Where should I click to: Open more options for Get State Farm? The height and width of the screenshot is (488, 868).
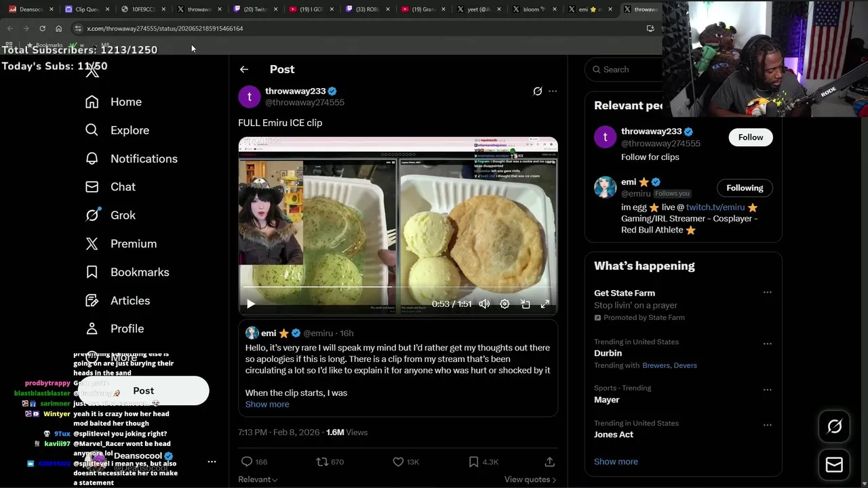pos(767,292)
